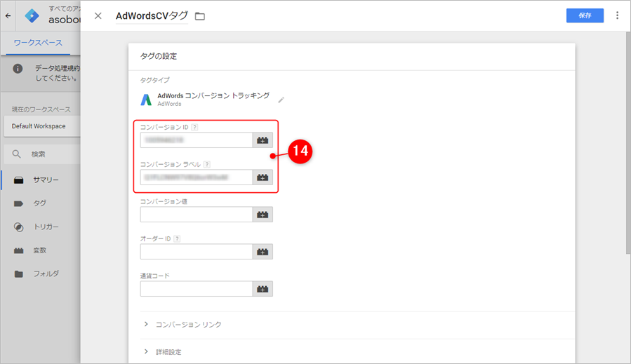631x364 pixels.
Task: Click the Tag Manager diamond logo
Action: [32, 15]
